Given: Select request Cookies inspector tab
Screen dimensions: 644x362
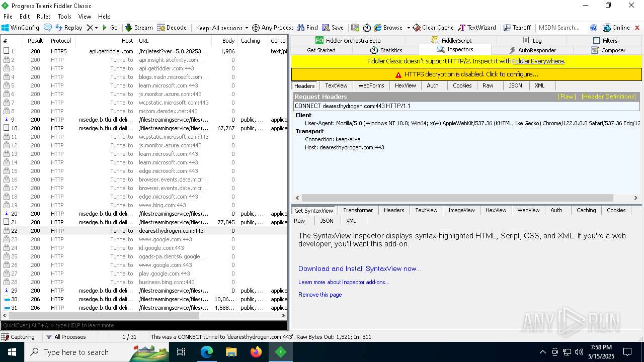Looking at the screenshot, I should [x=462, y=85].
